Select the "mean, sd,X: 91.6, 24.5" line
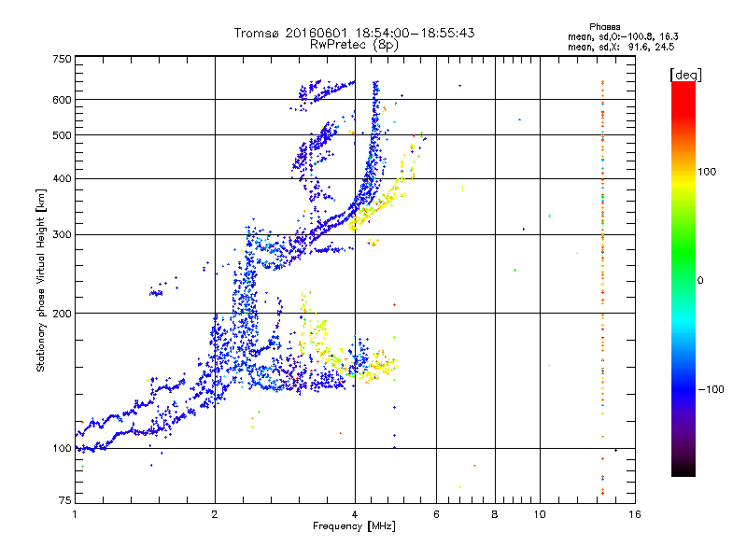 click(621, 47)
